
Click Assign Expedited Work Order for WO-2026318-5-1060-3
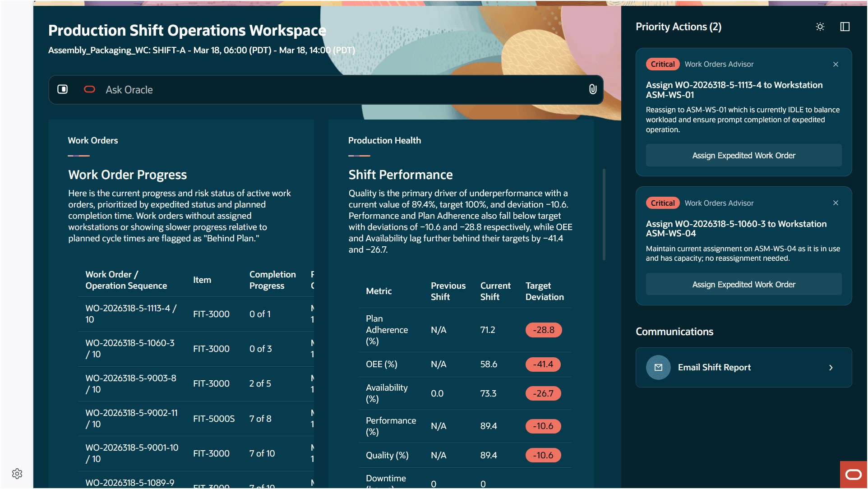743,284
